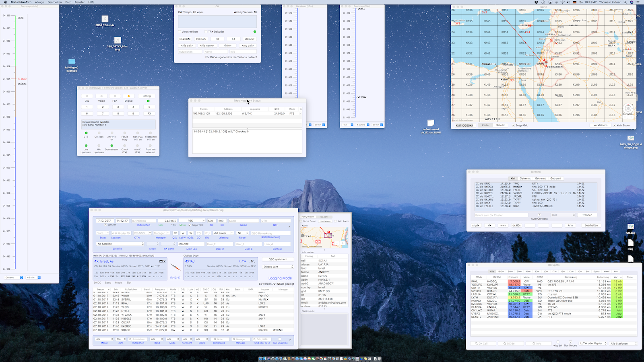Expand the No Satellite dropdown
This screenshot has width=644, height=362.
pos(120,244)
